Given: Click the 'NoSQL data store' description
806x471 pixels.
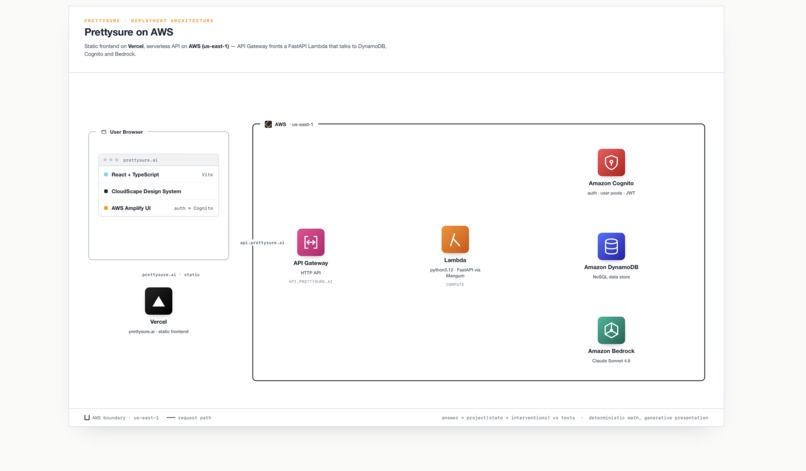Looking at the screenshot, I should pyautogui.click(x=611, y=277).
